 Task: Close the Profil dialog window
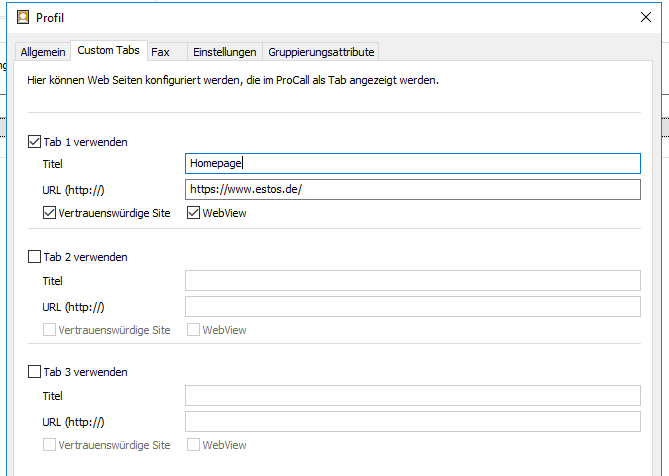(x=645, y=17)
